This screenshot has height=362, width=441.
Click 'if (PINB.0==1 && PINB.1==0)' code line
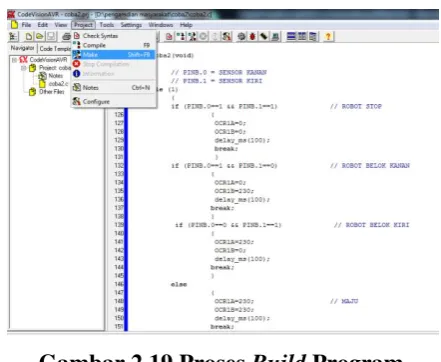coord(224,166)
